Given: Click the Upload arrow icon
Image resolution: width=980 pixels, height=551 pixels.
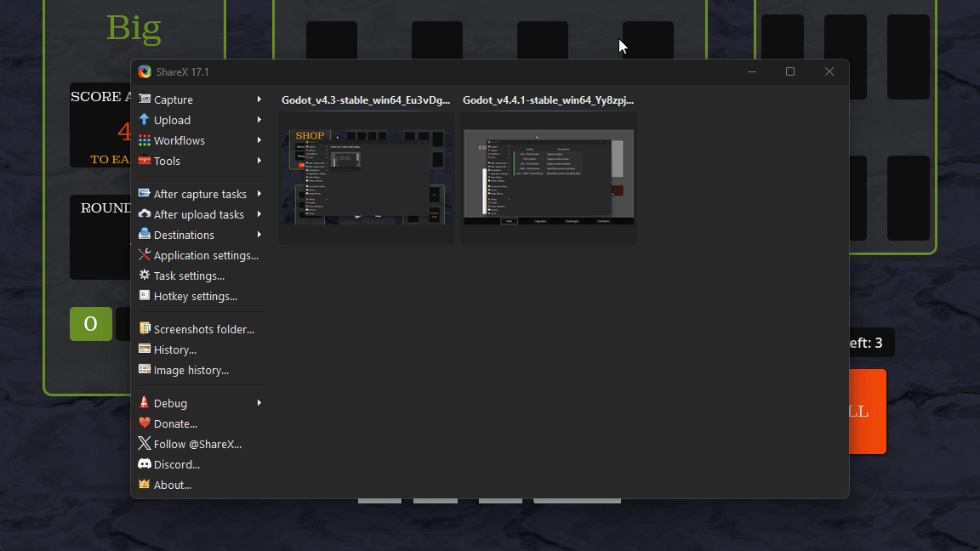Looking at the screenshot, I should tap(145, 120).
